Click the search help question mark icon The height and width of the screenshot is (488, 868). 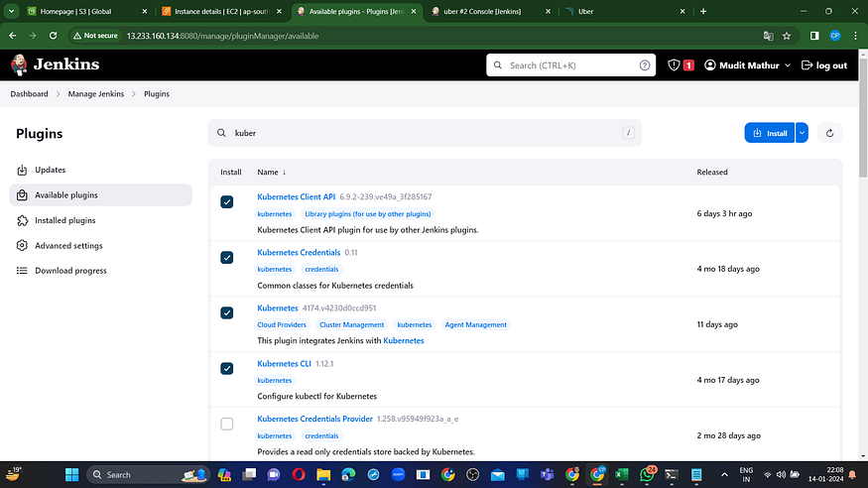click(645, 65)
